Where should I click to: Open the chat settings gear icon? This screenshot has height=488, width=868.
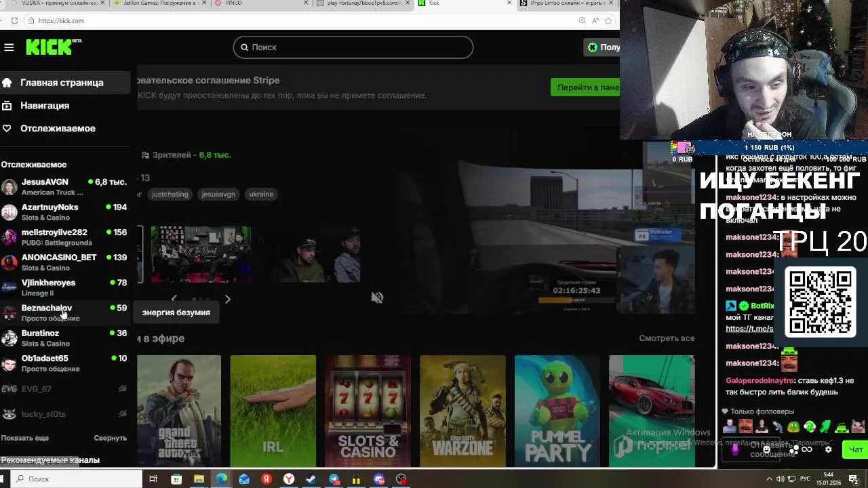pyautogui.click(x=828, y=449)
